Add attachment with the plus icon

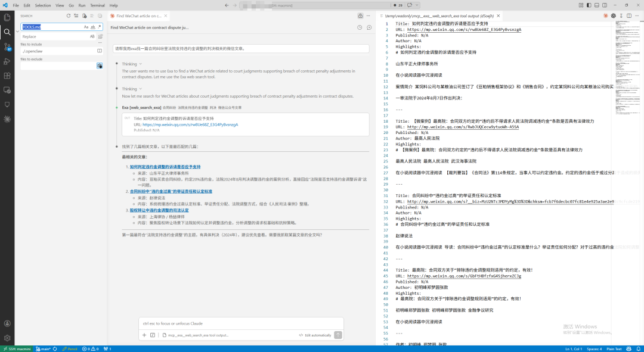click(x=144, y=335)
